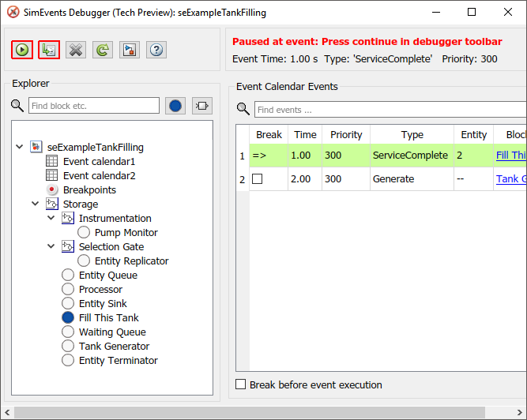The width and height of the screenshot is (527, 420).
Task: Click the Priority column header
Action: coord(346,135)
